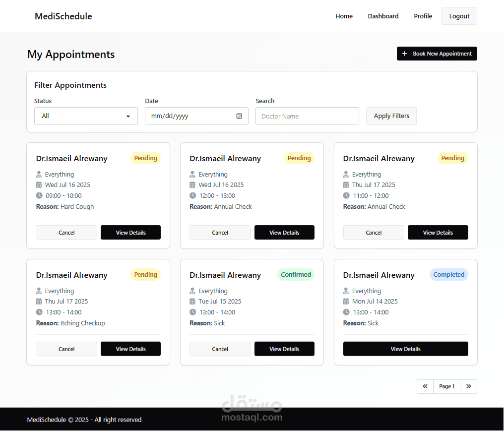The height and width of the screenshot is (431, 504).
Task: Click the clock icon next to 09:00 - 10:00
Action: [x=38, y=195]
